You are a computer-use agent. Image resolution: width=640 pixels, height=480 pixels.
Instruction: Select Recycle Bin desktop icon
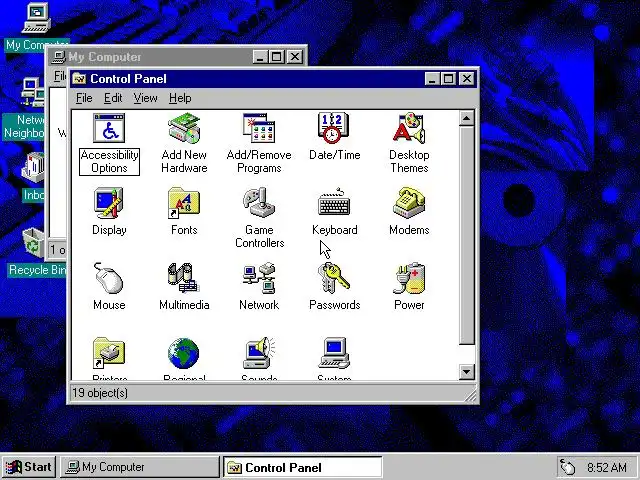(x=33, y=243)
